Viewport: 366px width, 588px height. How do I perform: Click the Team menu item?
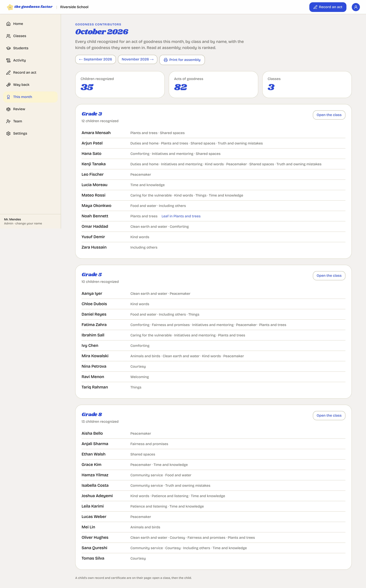coord(30,121)
